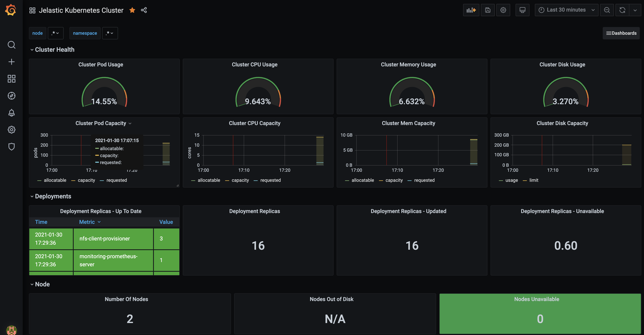Enable cycle view mode with the monitor icon
This screenshot has width=644, height=335.
click(523, 10)
